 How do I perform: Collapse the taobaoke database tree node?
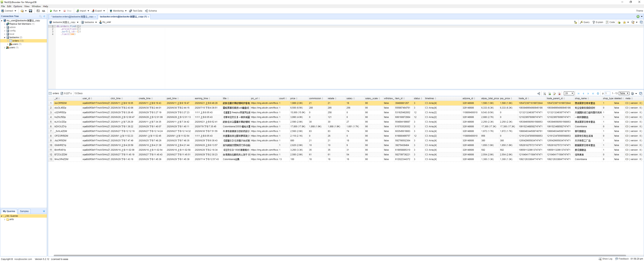5,37
